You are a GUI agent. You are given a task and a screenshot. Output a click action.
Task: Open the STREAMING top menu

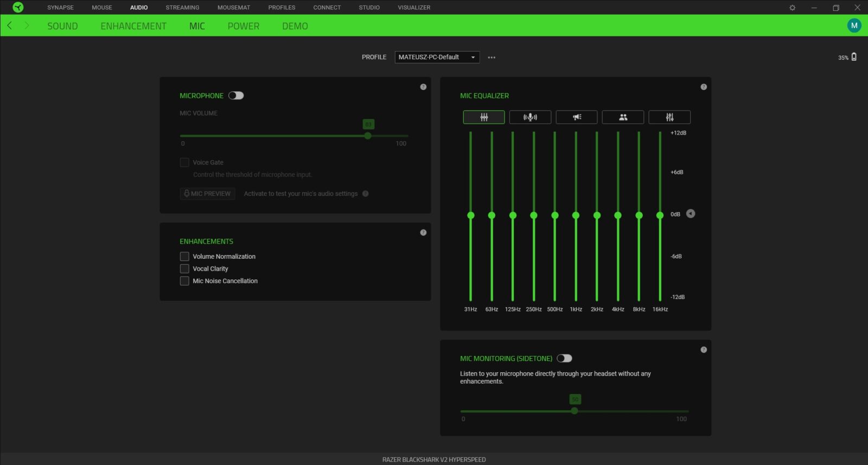tap(182, 8)
